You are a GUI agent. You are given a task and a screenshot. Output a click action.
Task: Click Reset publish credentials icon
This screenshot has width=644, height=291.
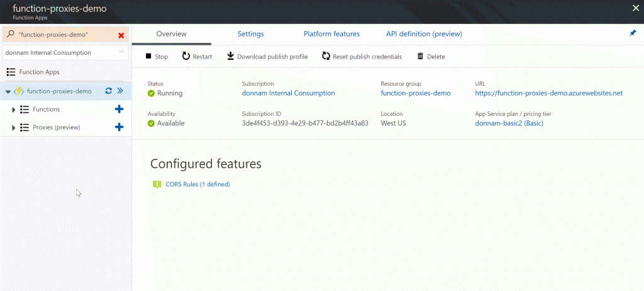point(326,56)
